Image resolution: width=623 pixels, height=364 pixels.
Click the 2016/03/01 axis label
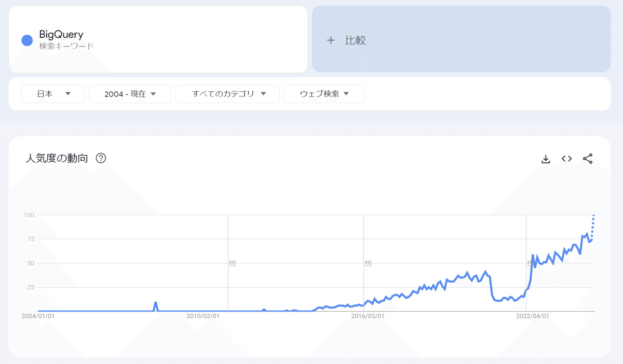point(368,316)
